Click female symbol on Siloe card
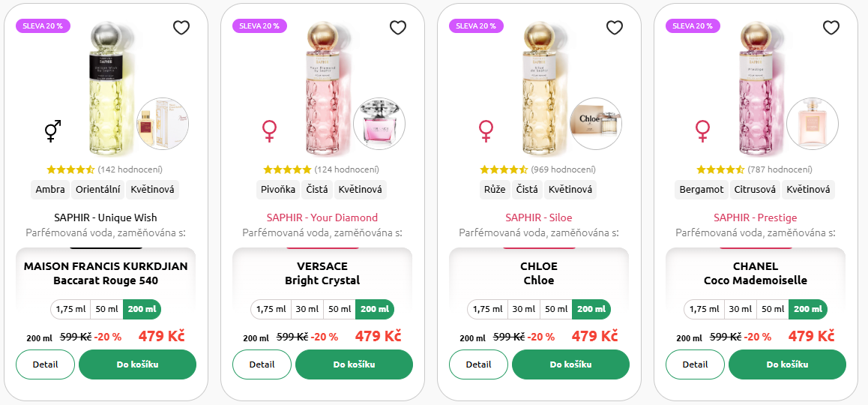The height and width of the screenshot is (405, 868). [486, 130]
